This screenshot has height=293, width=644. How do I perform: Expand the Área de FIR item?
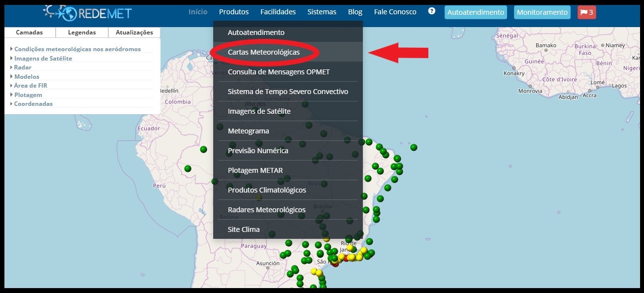pyautogui.click(x=31, y=86)
